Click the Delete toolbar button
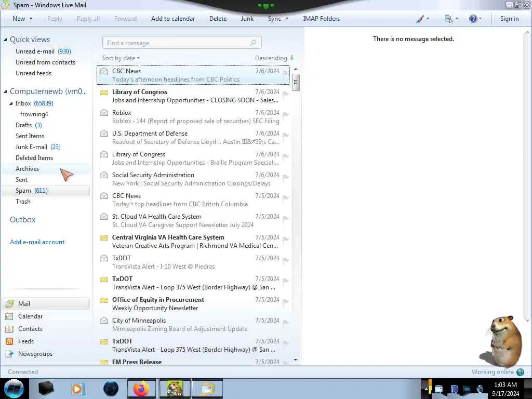 [218, 19]
